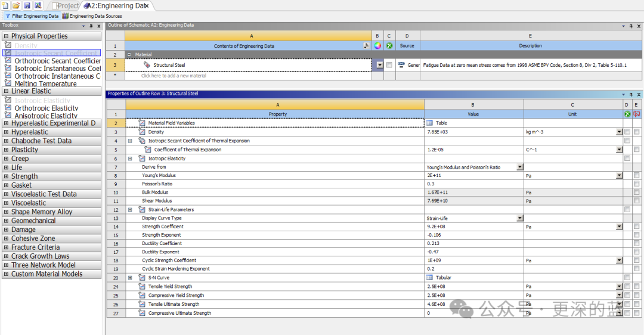Image resolution: width=644 pixels, height=335 pixels.
Task: Click the Structural Steel material icon
Action: pos(147,65)
